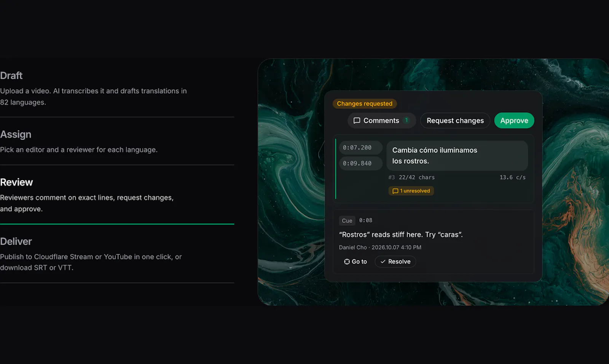This screenshot has height=364, width=609.
Task: Edit the 0:07.200 start time field
Action: (360, 148)
